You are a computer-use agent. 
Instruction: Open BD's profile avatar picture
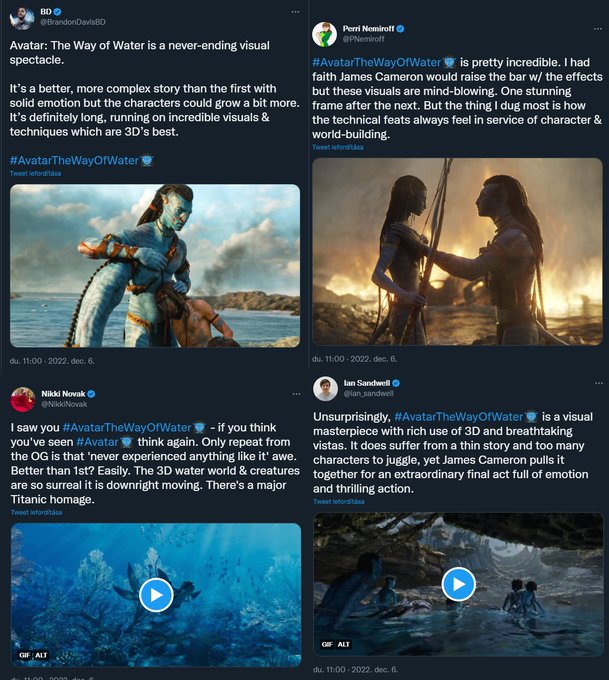22,17
